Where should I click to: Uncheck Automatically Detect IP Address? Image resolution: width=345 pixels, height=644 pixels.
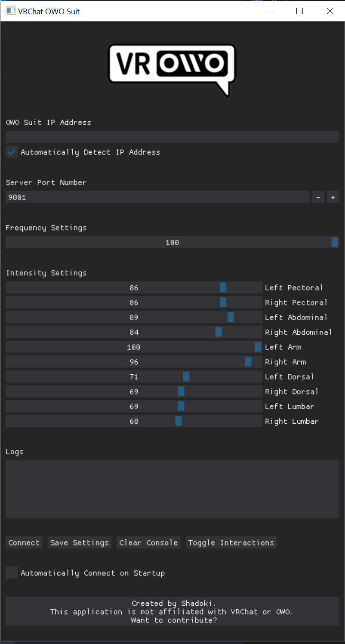click(x=12, y=152)
